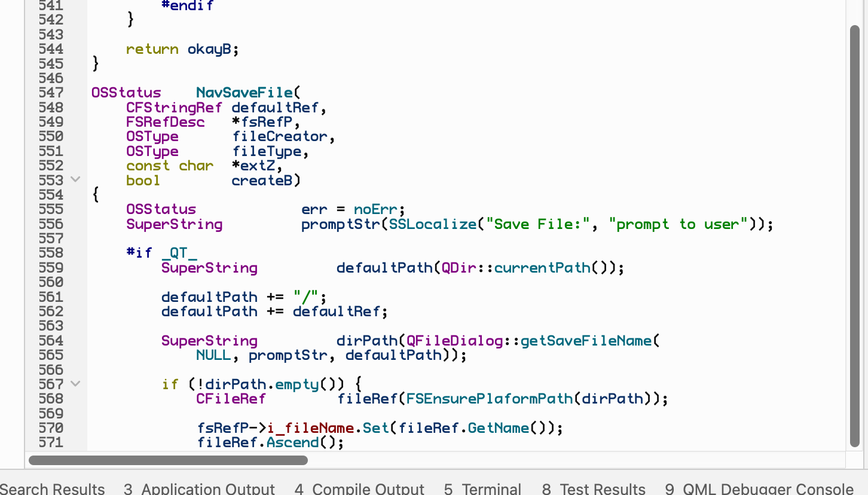The width and height of the screenshot is (868, 495).
Task: Collapse the if block at line 567
Action: point(75,383)
